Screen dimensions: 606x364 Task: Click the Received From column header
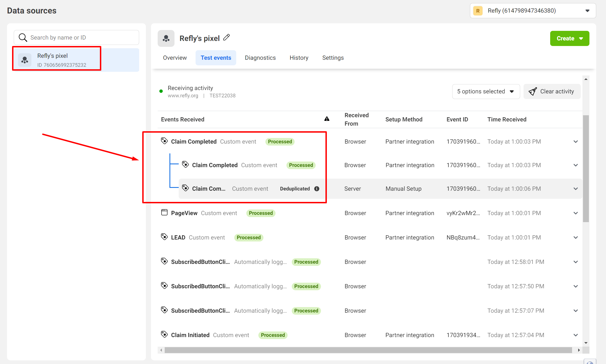click(x=357, y=119)
